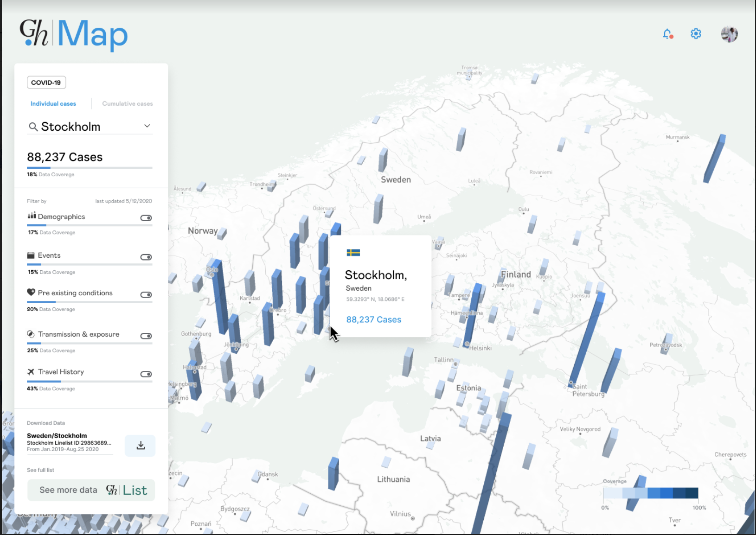Toggle Pre existing conditions filter
756x535 pixels.
tap(146, 295)
